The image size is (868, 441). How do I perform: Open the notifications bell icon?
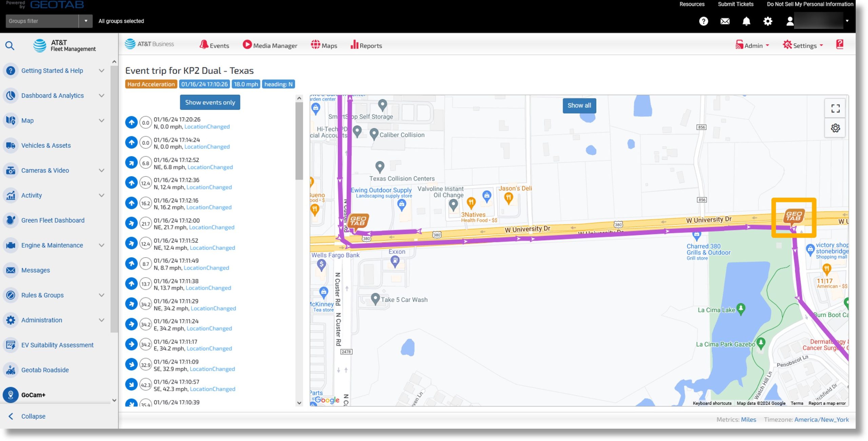point(746,21)
